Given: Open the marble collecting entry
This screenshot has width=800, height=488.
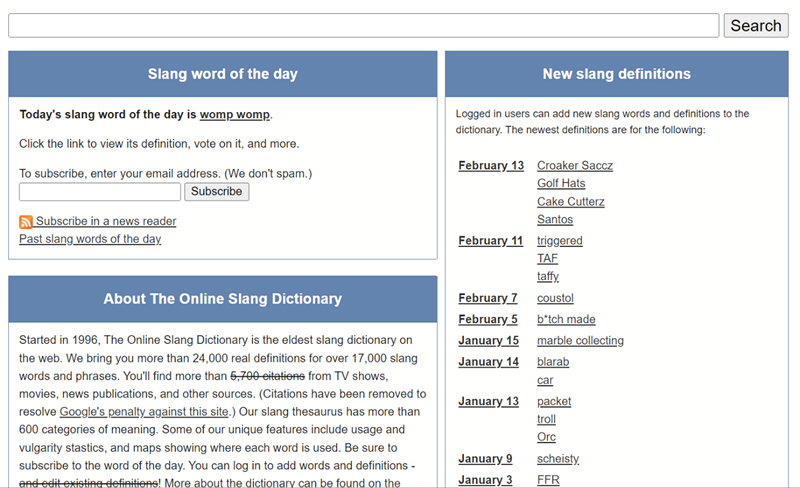Looking at the screenshot, I should 580,341.
